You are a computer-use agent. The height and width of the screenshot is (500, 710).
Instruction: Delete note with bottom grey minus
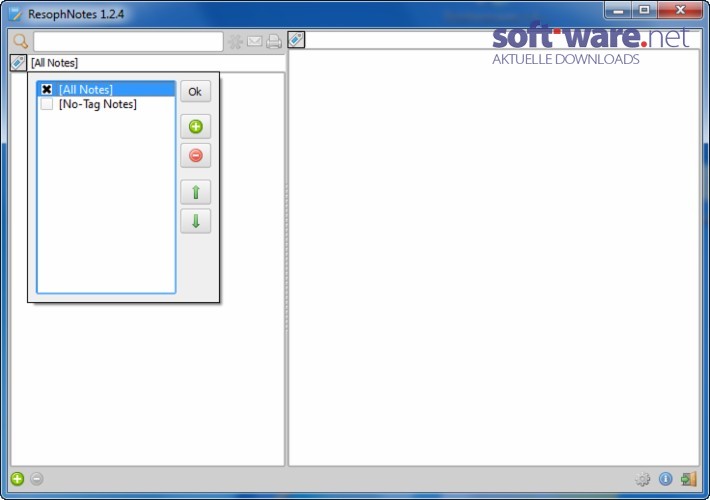click(x=37, y=479)
